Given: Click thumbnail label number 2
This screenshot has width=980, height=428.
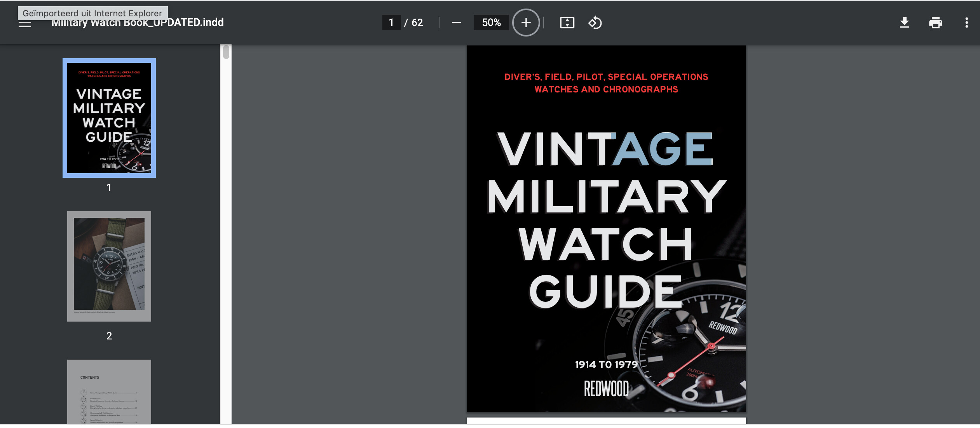Looking at the screenshot, I should pos(109,336).
